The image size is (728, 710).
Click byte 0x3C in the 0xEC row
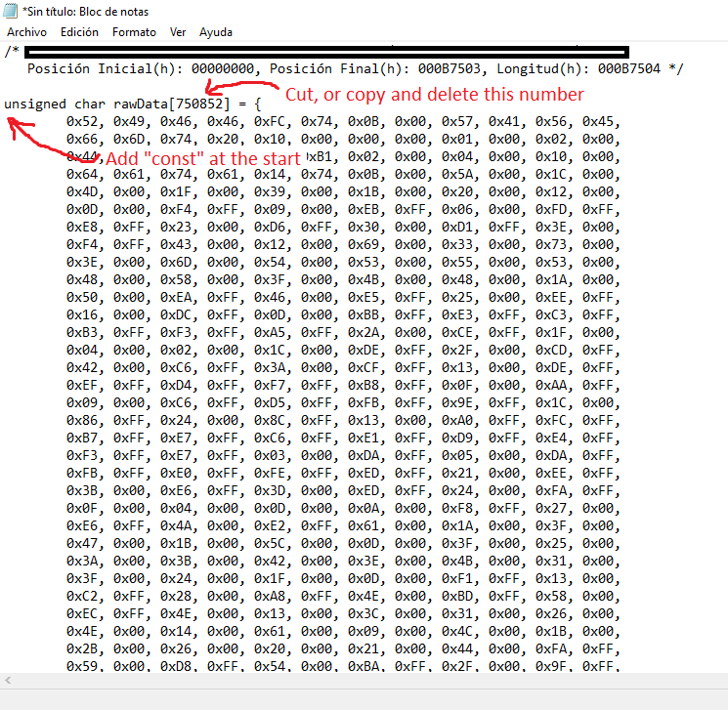tap(364, 614)
